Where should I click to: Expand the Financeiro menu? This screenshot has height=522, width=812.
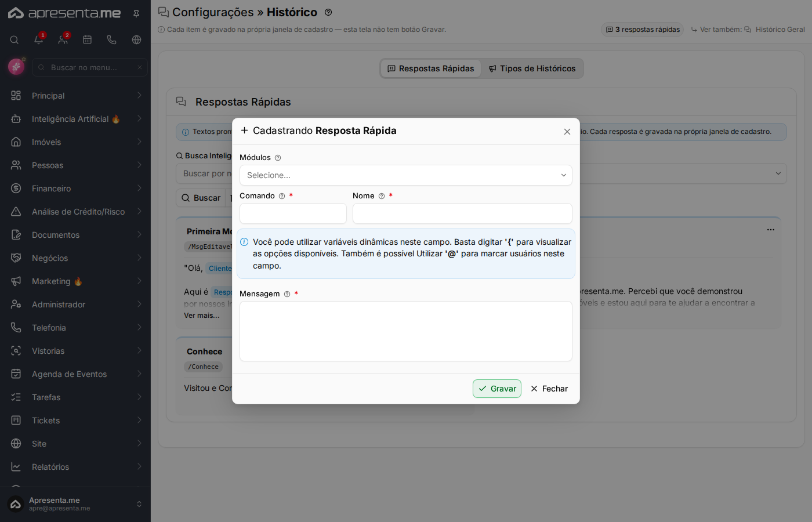[x=75, y=188]
